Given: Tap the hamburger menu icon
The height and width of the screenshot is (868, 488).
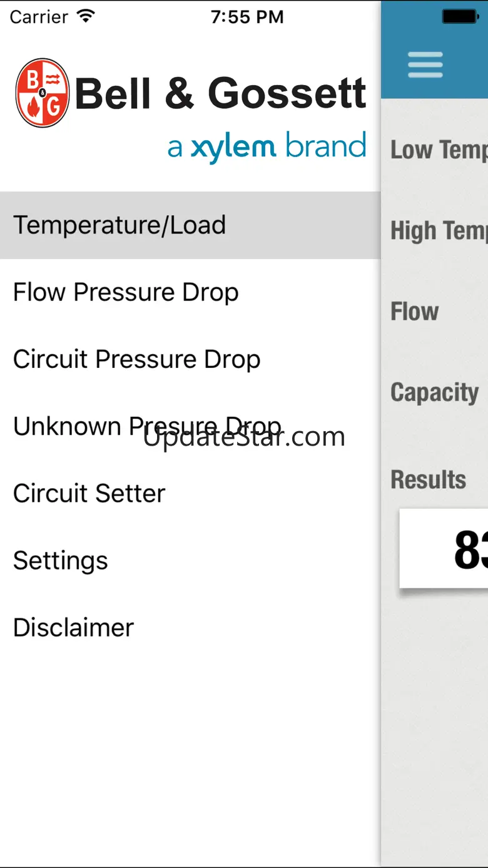Looking at the screenshot, I should (x=425, y=65).
